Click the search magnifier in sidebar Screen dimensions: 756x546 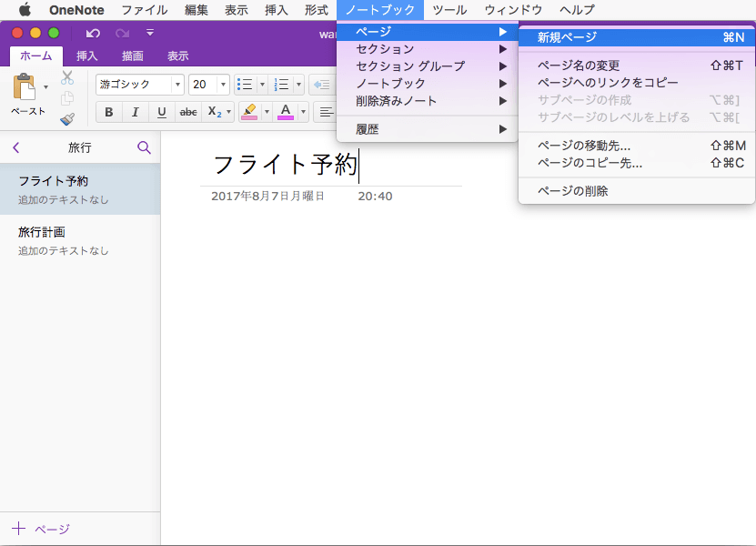[x=144, y=147]
